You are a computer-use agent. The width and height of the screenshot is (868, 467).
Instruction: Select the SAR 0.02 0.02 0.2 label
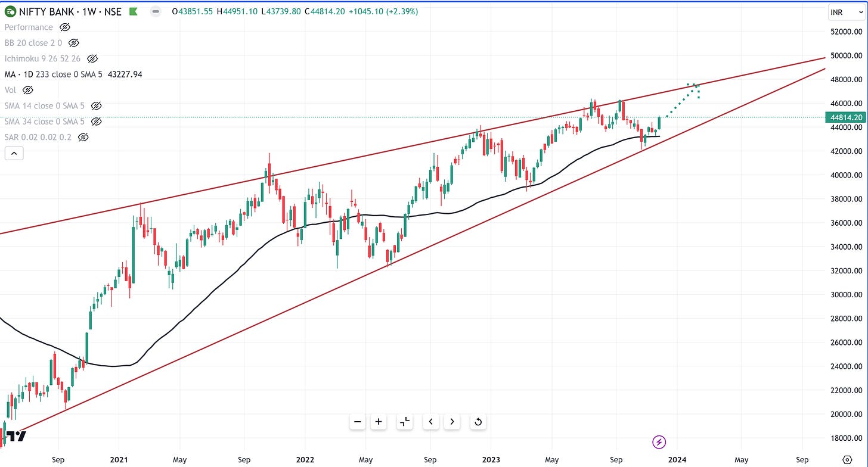coord(38,137)
